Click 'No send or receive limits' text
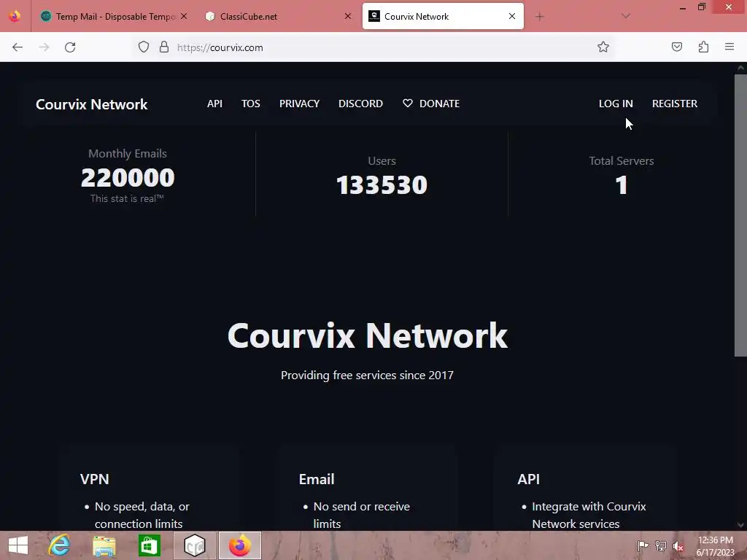 point(361,516)
